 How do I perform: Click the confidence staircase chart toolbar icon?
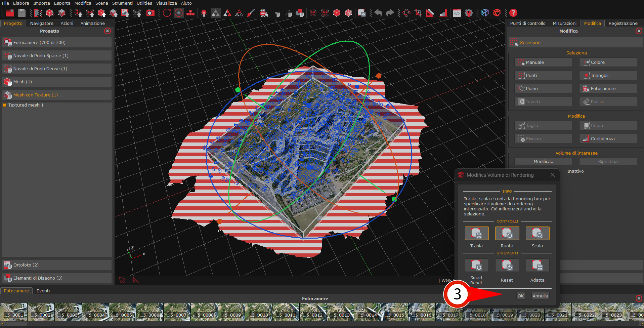(443, 13)
